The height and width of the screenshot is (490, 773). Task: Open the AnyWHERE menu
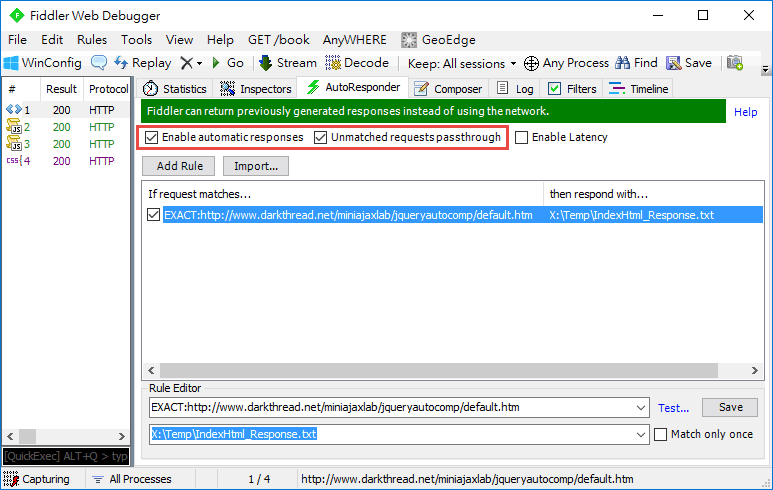[354, 40]
